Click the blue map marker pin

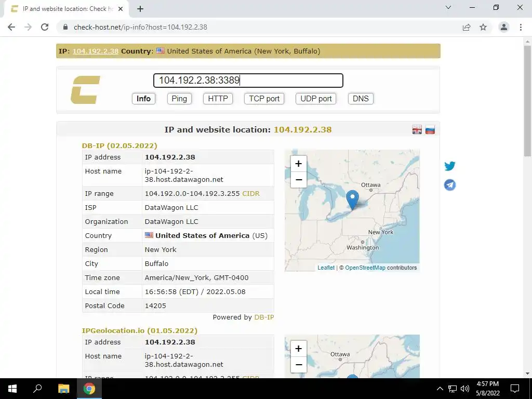[352, 199]
